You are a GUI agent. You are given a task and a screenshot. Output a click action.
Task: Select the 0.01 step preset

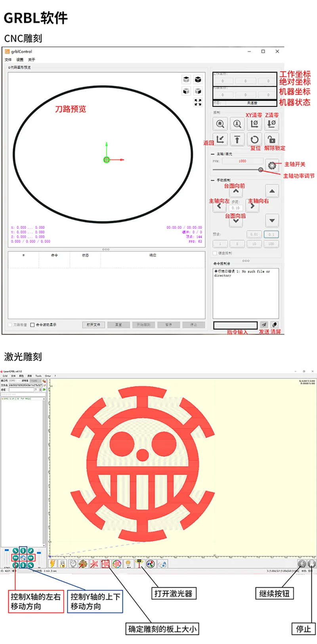[x=254, y=234]
